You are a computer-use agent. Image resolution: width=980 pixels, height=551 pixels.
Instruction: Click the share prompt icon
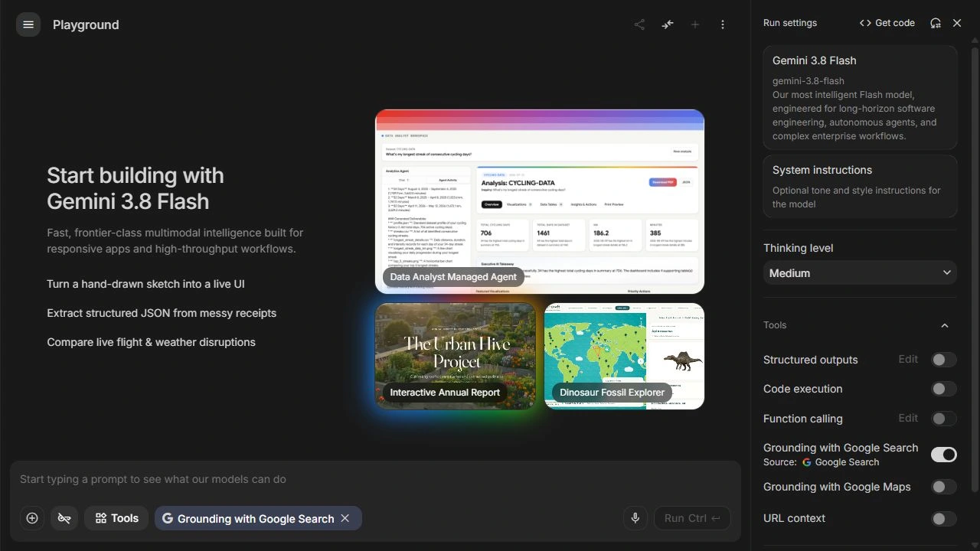(639, 24)
